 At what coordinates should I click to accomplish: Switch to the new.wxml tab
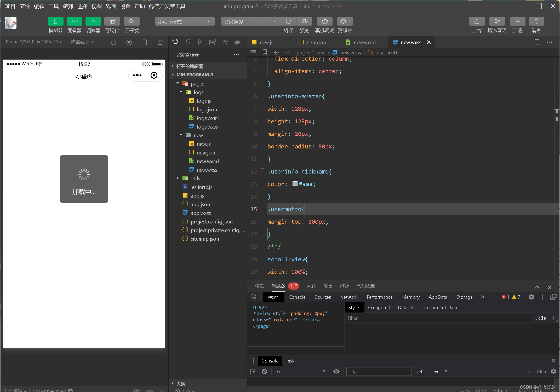364,42
